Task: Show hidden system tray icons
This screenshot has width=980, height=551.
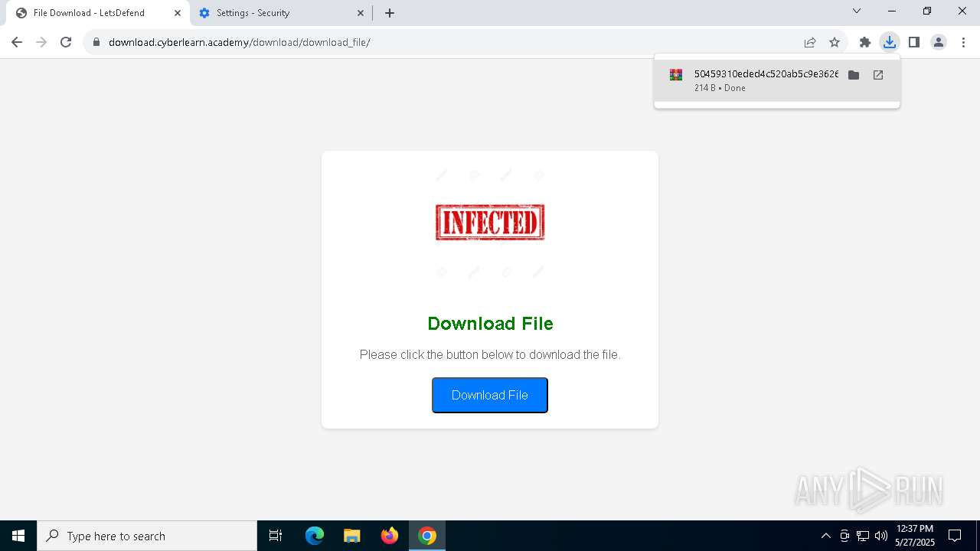Action: (x=825, y=536)
